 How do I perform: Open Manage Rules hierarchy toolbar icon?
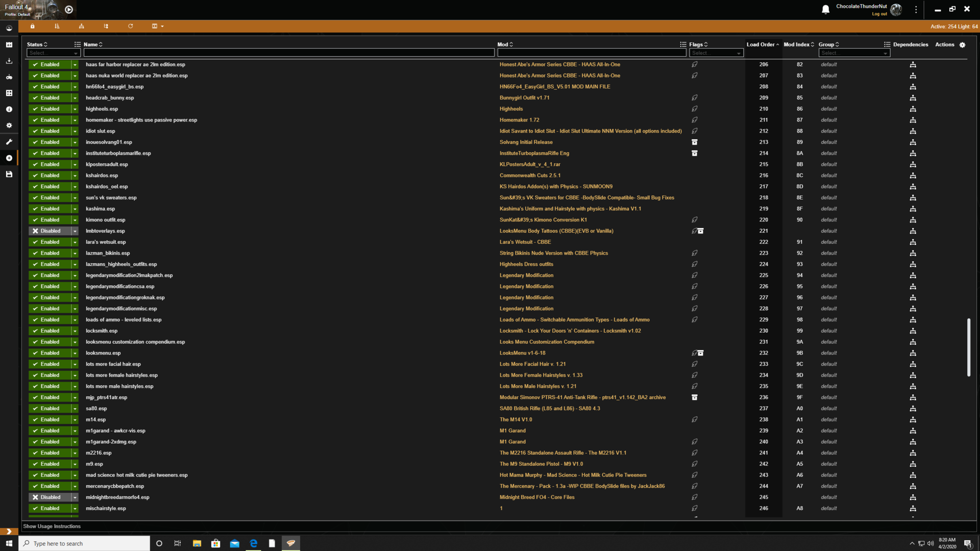(82, 26)
